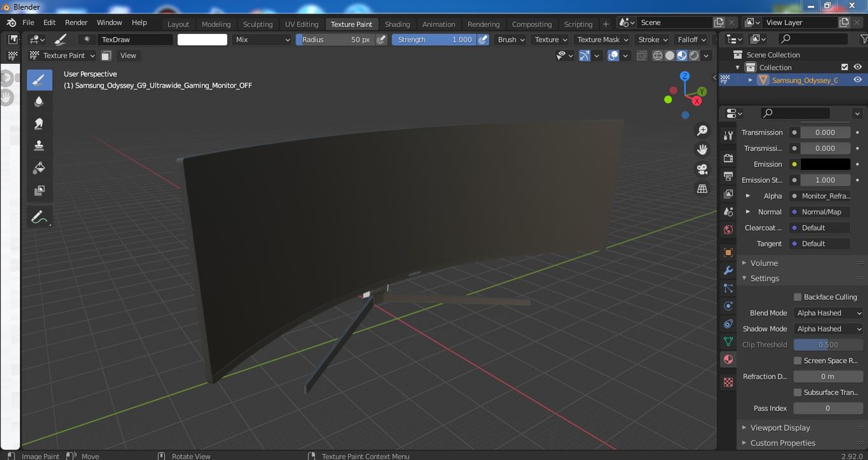This screenshot has width=868, height=460.
Task: Open the Texture Paint mode dropdown
Action: tap(62, 56)
